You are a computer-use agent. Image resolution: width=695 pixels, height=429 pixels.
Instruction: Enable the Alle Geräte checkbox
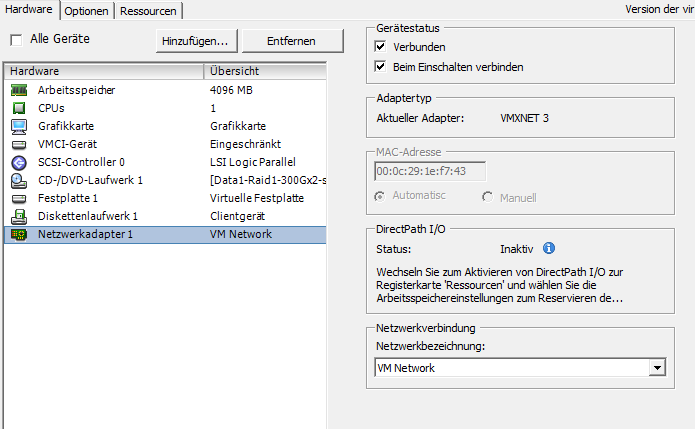point(16,40)
